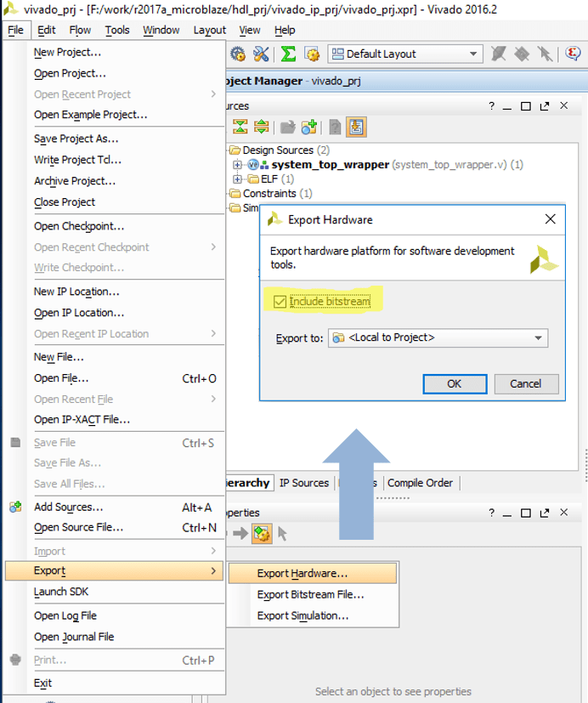This screenshot has height=703, width=588.
Task: Expand the Open Recent File submenu arrow
Action: point(213,399)
